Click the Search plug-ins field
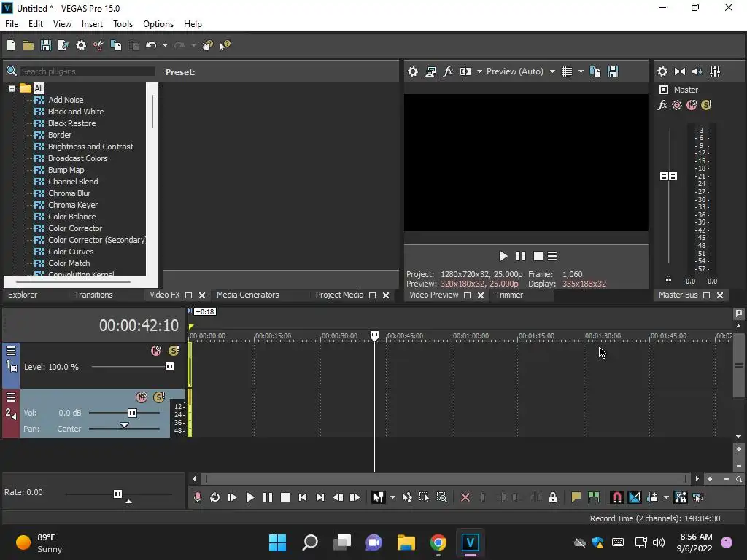747x560 pixels. click(88, 71)
